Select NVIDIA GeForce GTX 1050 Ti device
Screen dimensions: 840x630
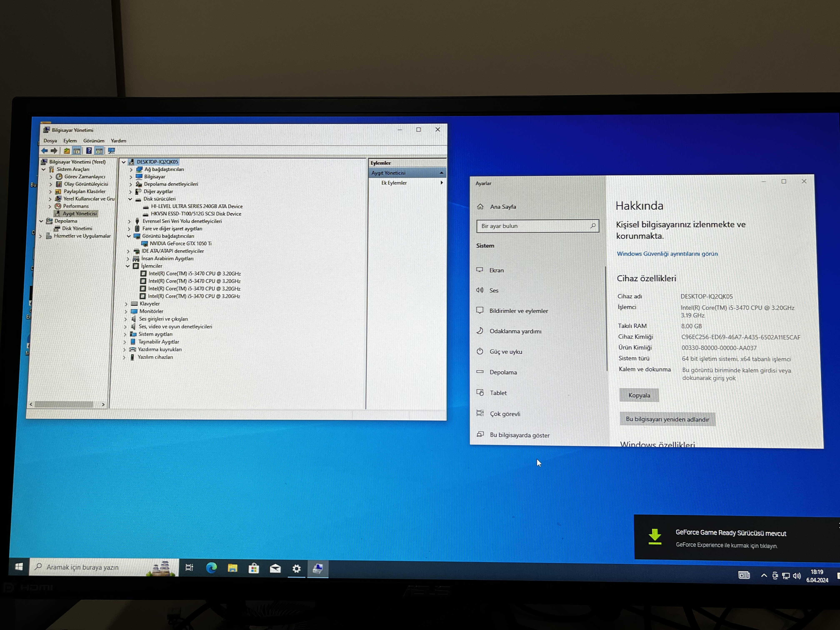[x=180, y=243]
